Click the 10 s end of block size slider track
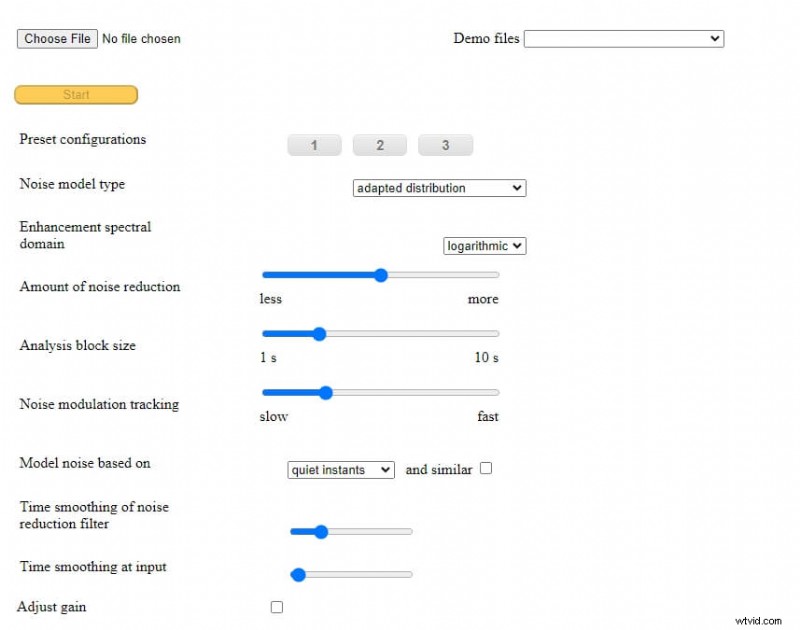The height and width of the screenshot is (630, 800). [x=494, y=334]
